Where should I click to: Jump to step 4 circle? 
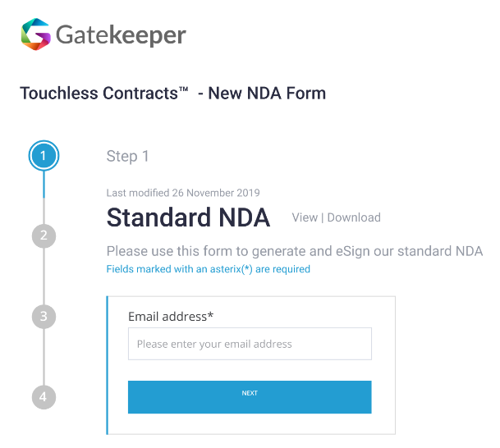click(x=44, y=397)
